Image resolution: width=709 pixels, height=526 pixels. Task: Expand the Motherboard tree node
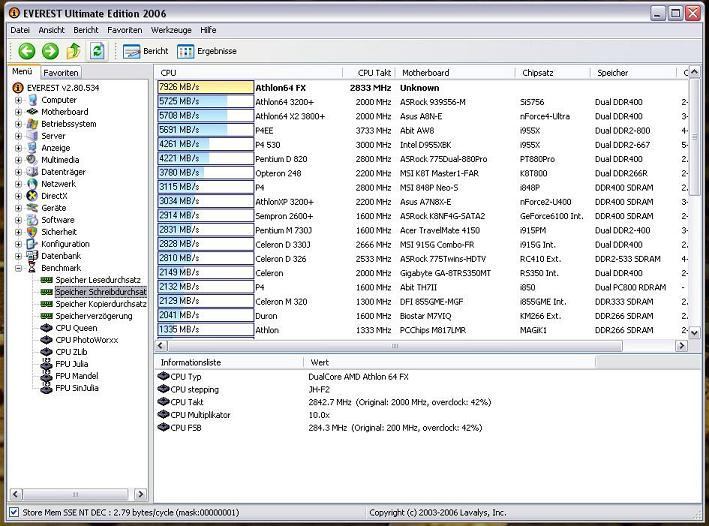[x=19, y=112]
